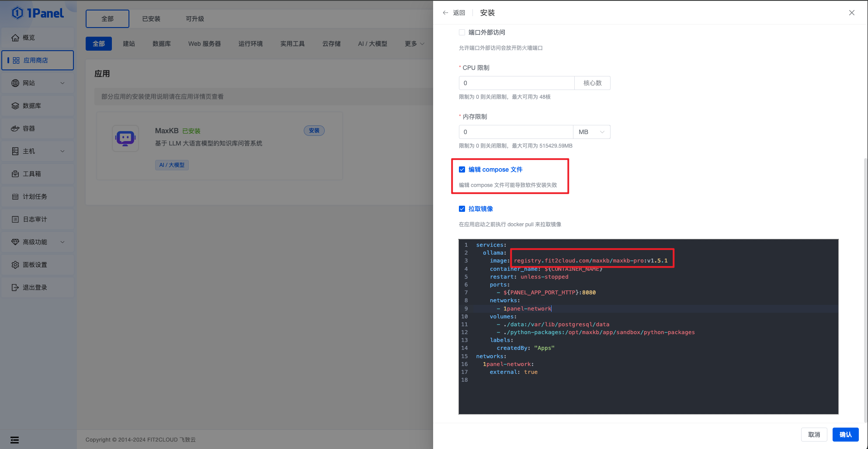Expand the 主机 sidebar submenu chevron
The height and width of the screenshot is (449, 868).
point(62,151)
